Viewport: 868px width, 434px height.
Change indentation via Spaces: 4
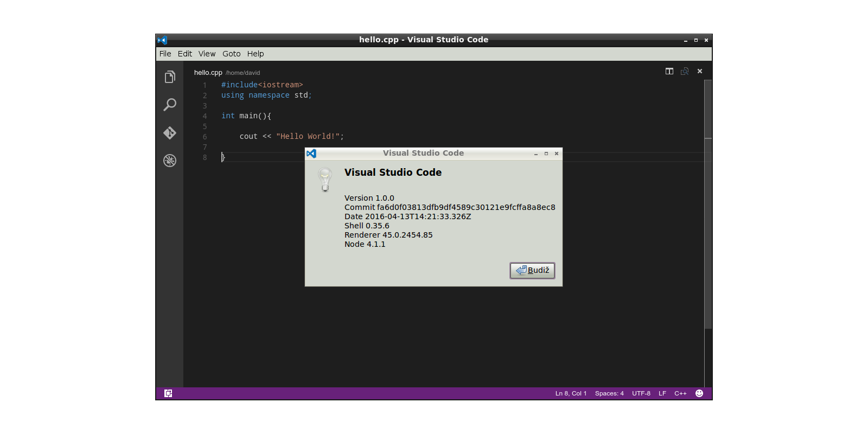(x=609, y=393)
